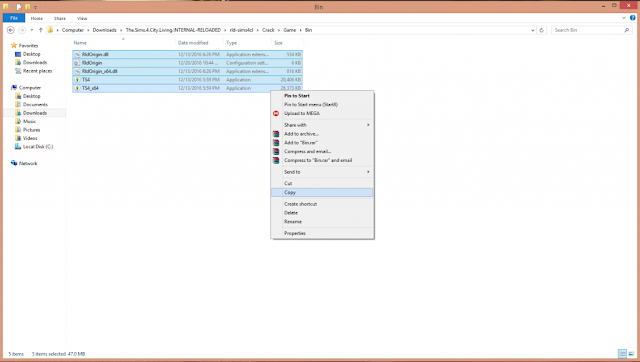
Task: Click rld-sims4cl in the address breadcrumb
Action: click(x=241, y=30)
